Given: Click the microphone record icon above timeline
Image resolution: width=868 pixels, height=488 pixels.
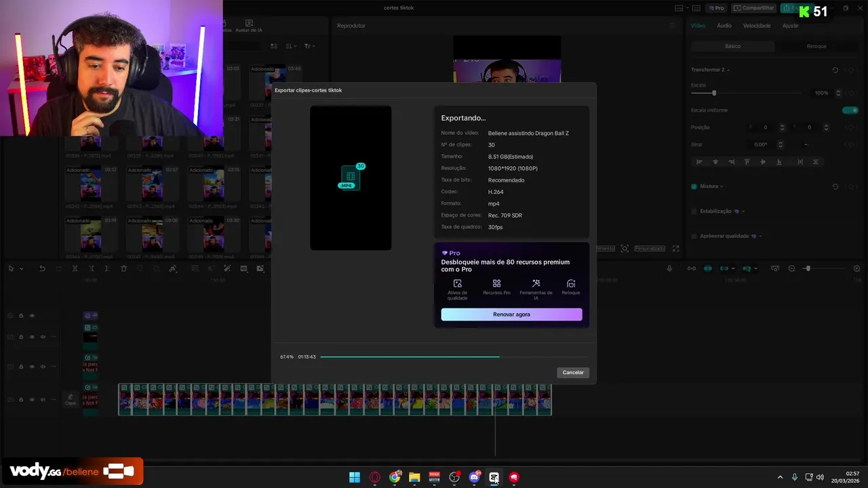Looking at the screenshot, I should pos(670,269).
